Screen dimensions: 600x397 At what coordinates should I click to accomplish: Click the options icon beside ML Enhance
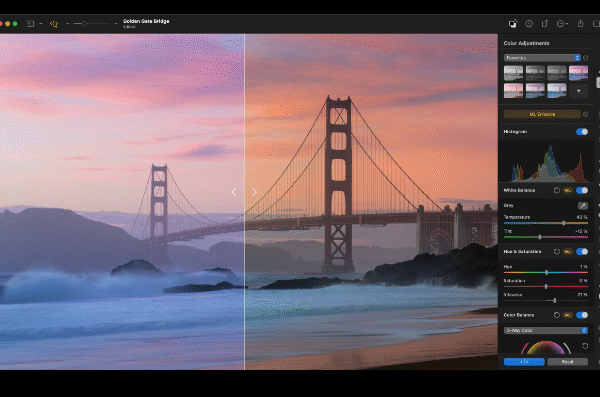585,114
